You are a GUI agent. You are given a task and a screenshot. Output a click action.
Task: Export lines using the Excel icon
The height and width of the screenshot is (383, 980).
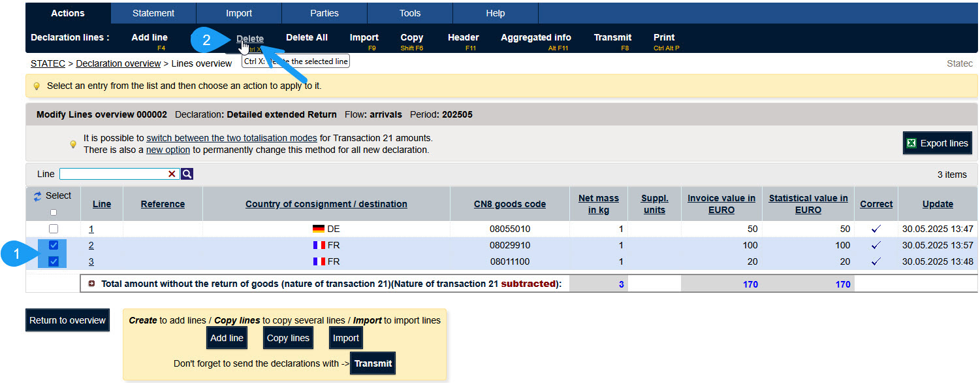911,142
